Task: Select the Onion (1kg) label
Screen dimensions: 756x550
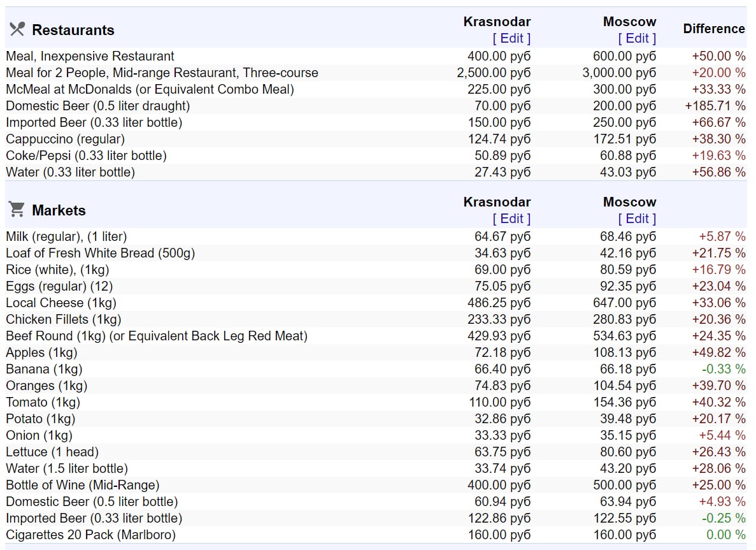Action: click(x=39, y=436)
